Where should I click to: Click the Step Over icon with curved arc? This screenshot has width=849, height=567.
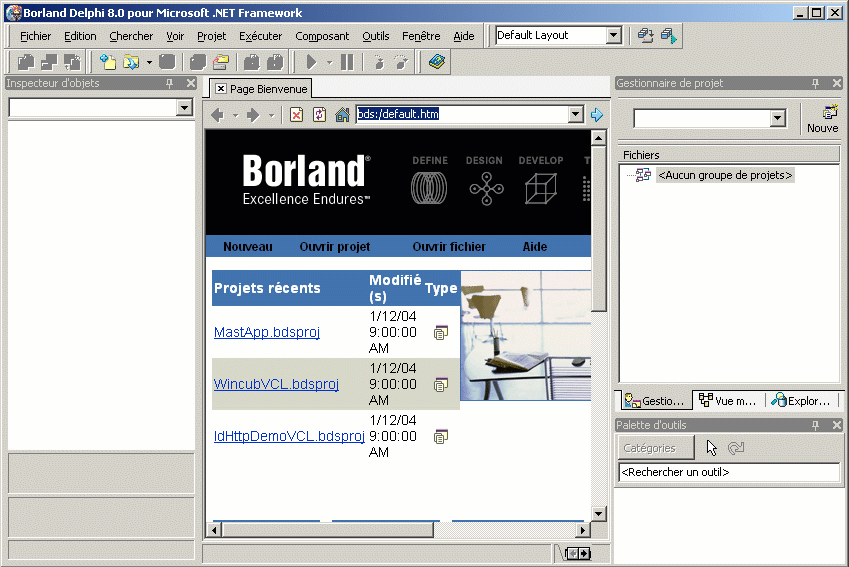(x=401, y=62)
